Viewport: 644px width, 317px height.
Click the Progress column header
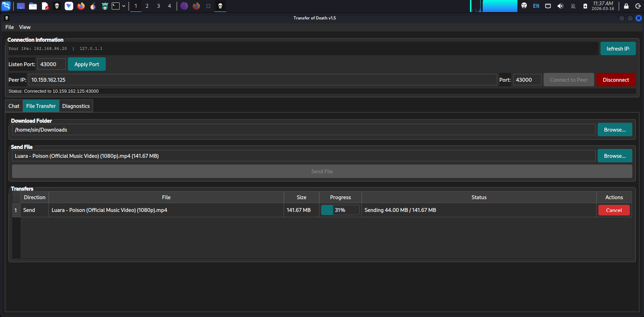(340, 197)
